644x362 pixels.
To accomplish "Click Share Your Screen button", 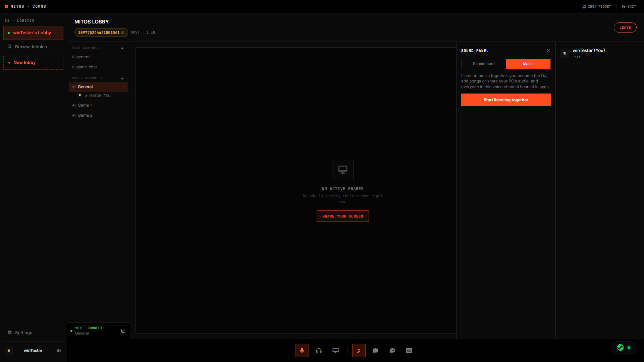I will (342, 216).
